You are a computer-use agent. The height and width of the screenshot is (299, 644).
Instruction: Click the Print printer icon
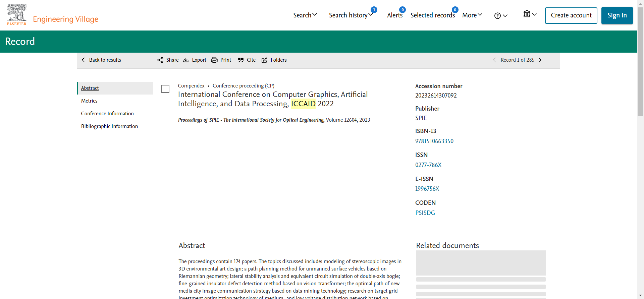[x=214, y=60]
